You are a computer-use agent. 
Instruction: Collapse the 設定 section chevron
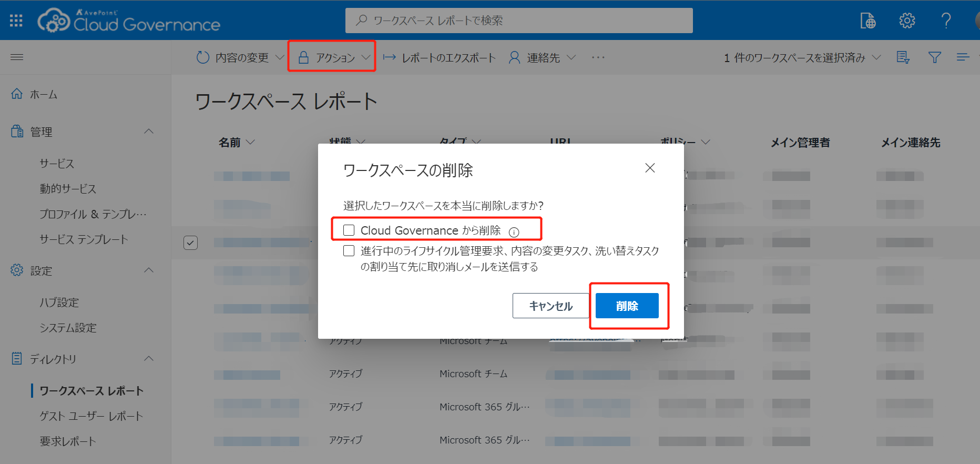(x=149, y=270)
